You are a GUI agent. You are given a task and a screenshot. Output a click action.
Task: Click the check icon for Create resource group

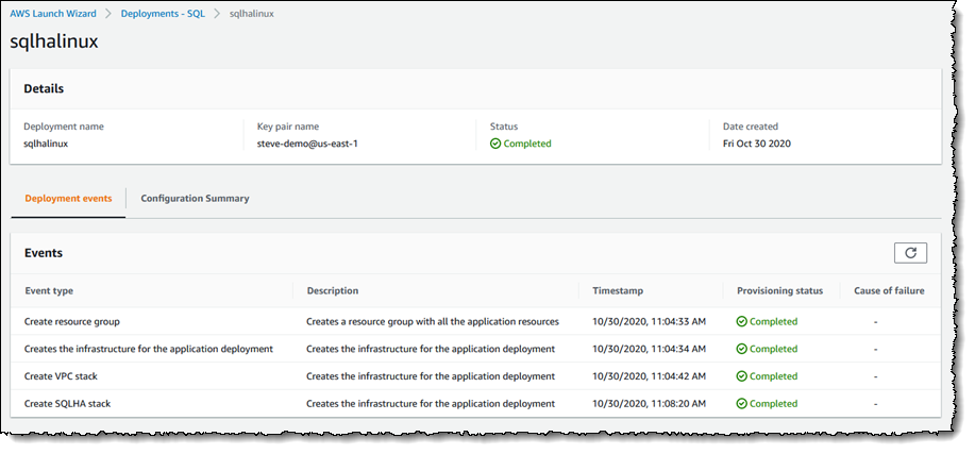click(741, 322)
